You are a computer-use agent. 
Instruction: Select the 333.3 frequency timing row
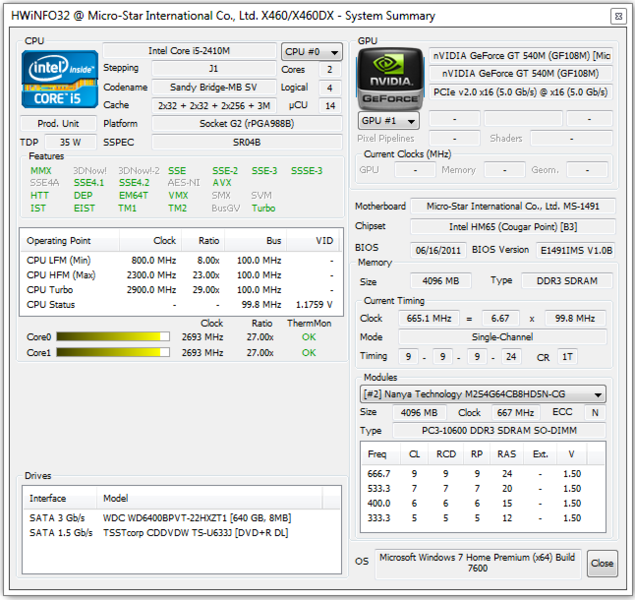pos(483,518)
